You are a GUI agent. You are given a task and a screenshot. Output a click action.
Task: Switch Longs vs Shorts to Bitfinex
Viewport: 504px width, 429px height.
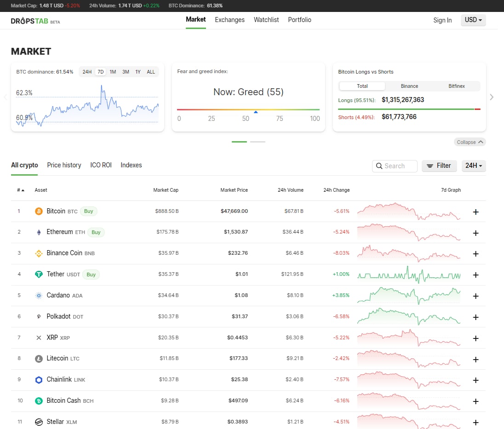[x=457, y=86]
